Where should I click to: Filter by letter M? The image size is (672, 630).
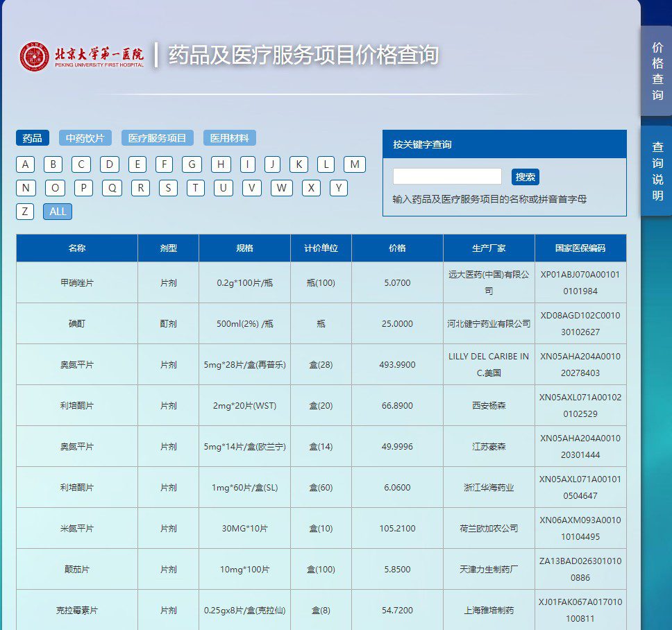coord(355,164)
